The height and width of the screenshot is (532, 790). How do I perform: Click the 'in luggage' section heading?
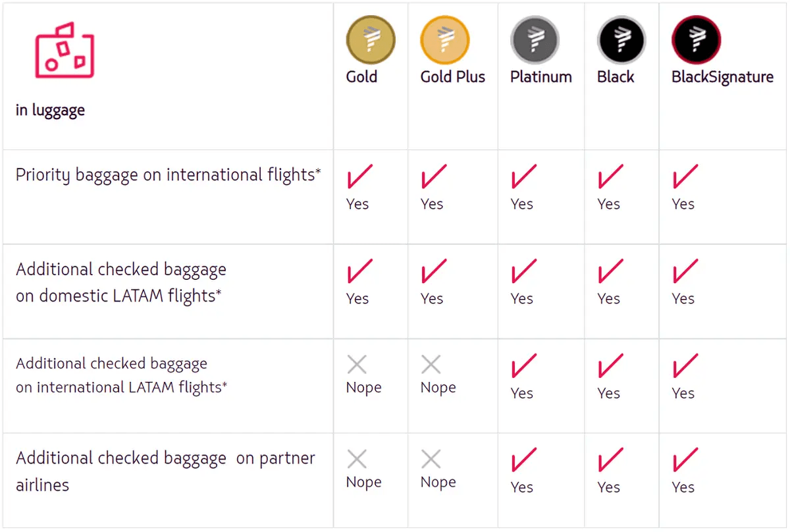[50, 110]
